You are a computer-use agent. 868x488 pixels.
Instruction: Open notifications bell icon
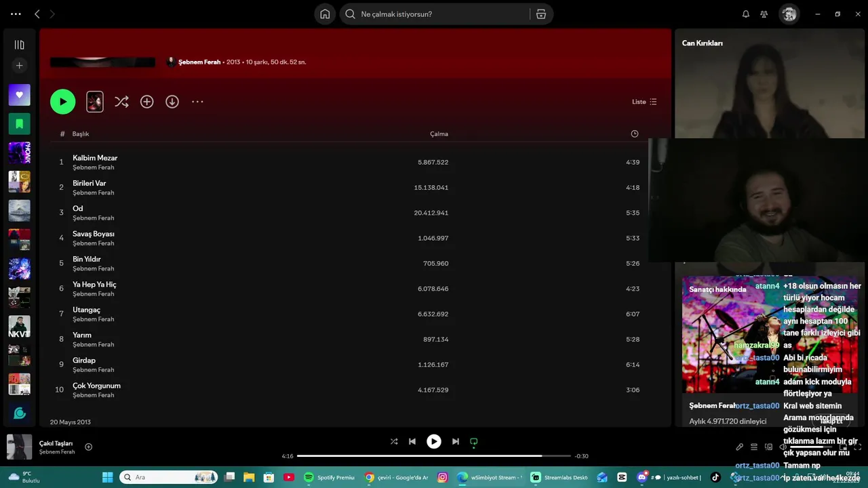(x=746, y=14)
